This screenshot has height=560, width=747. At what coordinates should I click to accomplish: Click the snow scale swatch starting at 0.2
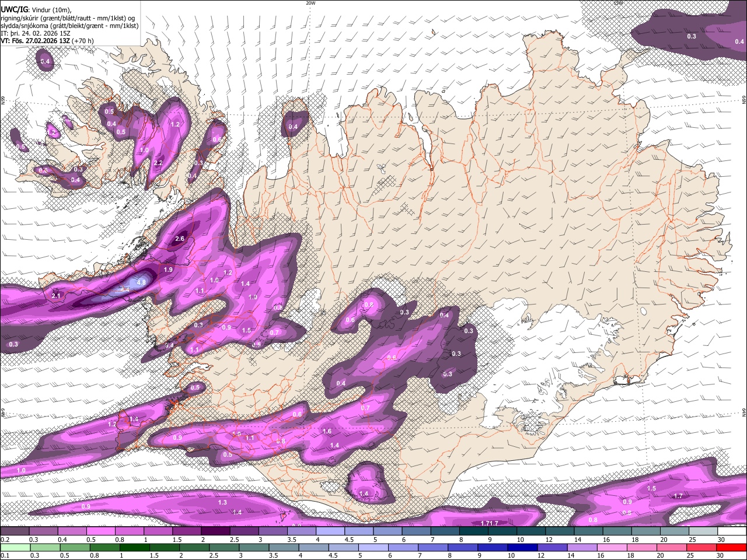15,531
